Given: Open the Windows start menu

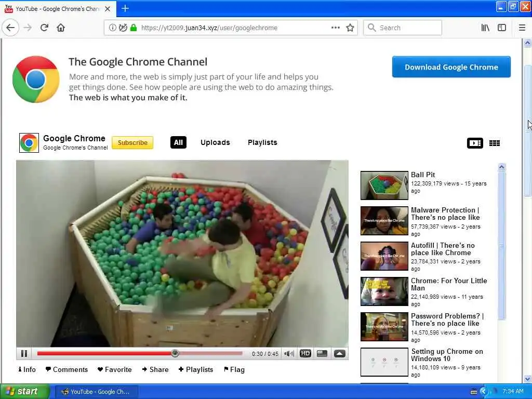Looking at the screenshot, I should pos(24,392).
